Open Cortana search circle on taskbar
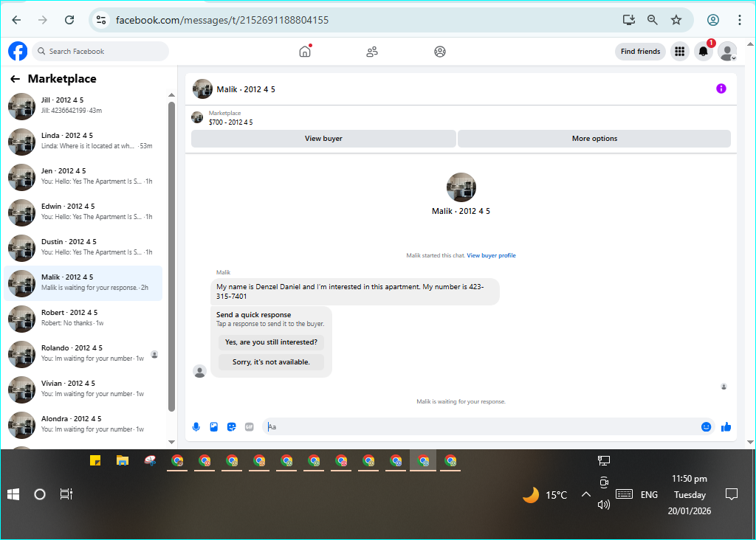 40,494
